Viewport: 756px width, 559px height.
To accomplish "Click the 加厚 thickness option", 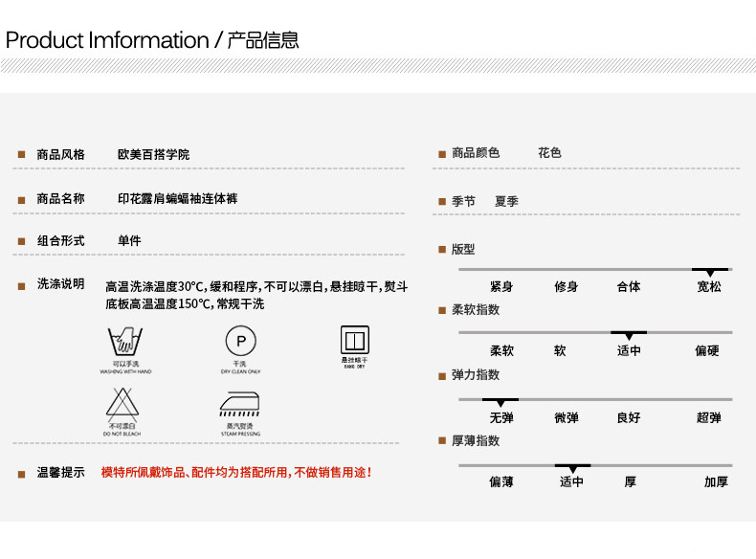I will click(716, 481).
